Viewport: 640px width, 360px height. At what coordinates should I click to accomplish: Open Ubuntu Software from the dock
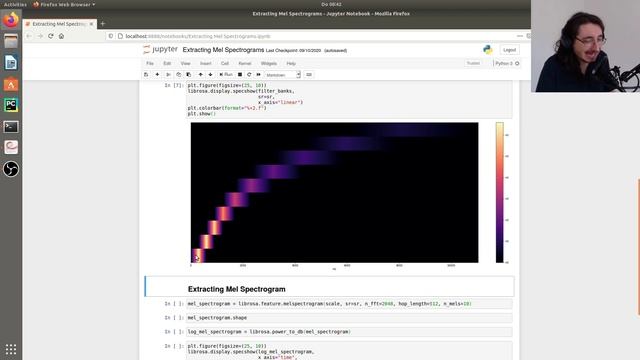[11, 84]
